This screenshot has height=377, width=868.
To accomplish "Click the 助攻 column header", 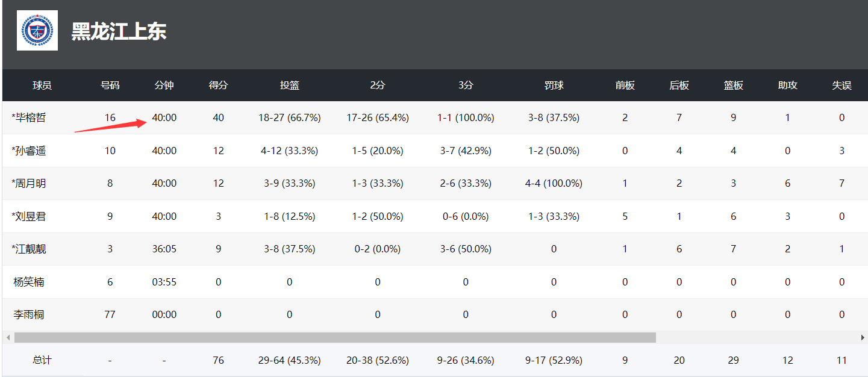I will coord(787,86).
